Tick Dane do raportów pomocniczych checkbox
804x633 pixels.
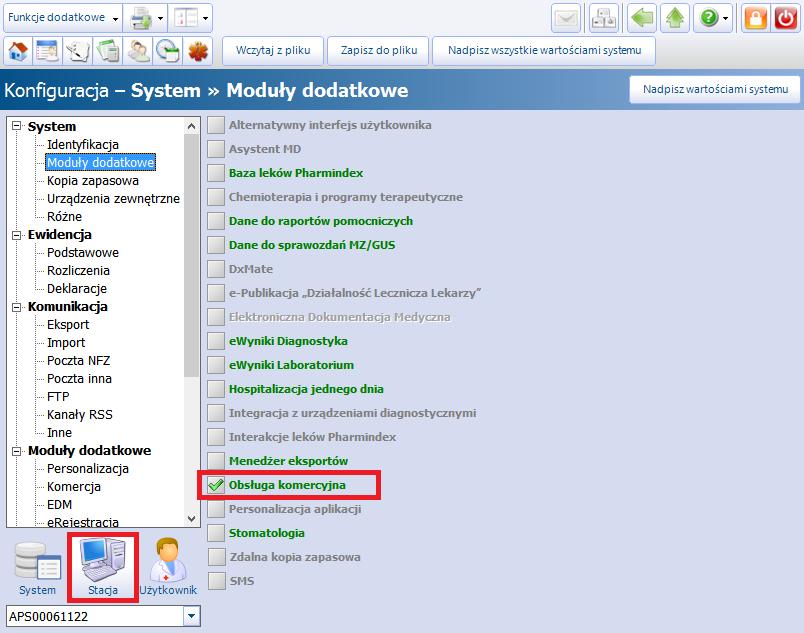pyautogui.click(x=216, y=221)
